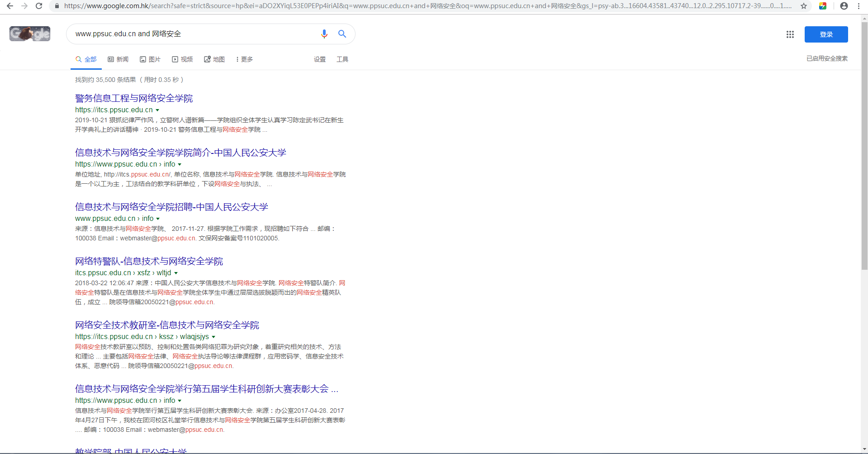Viewport: 868px width, 454px height.
Task: Open result 信息技术与网络安全学院招聘-中国人民公安大学
Action: pyautogui.click(x=171, y=207)
